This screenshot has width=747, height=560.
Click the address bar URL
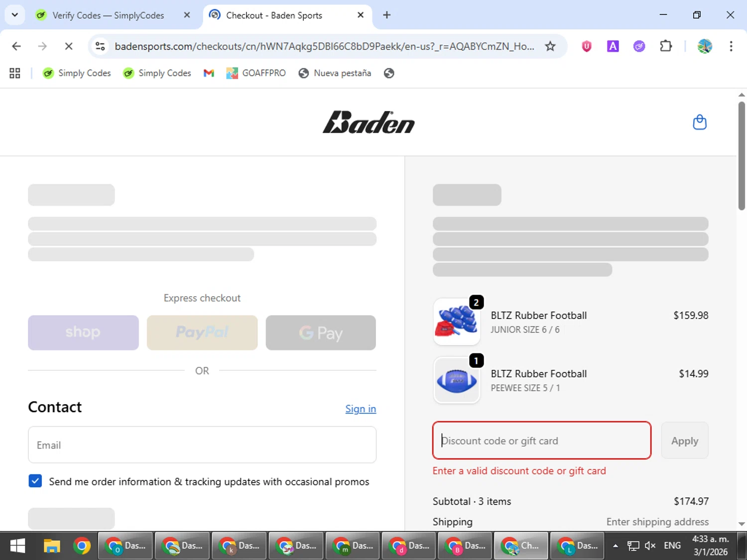click(324, 46)
